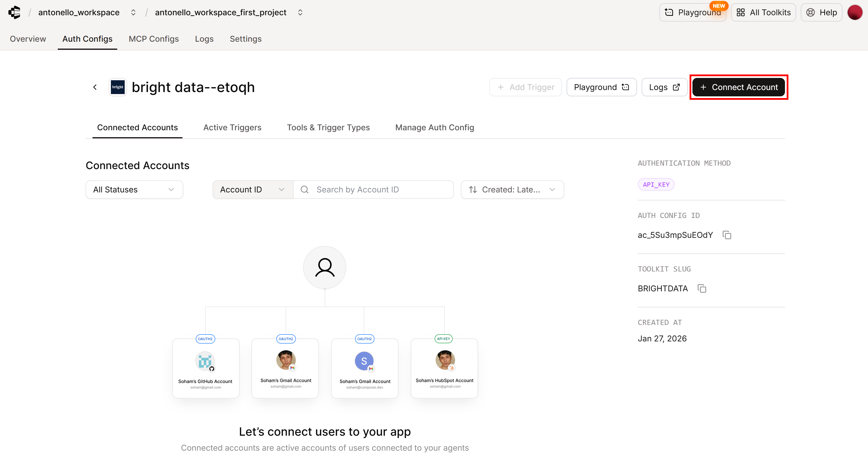Open the All Statuses filter
Screen dimensions: 868x459
[134, 189]
